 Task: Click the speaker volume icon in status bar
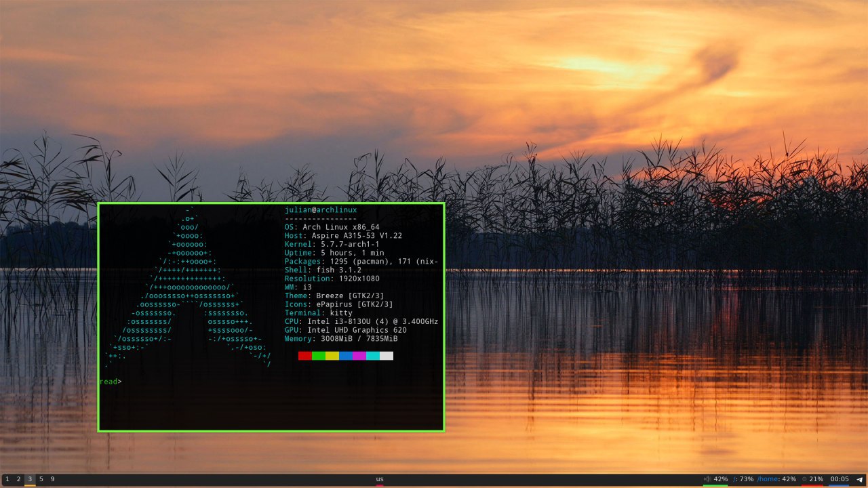click(707, 479)
